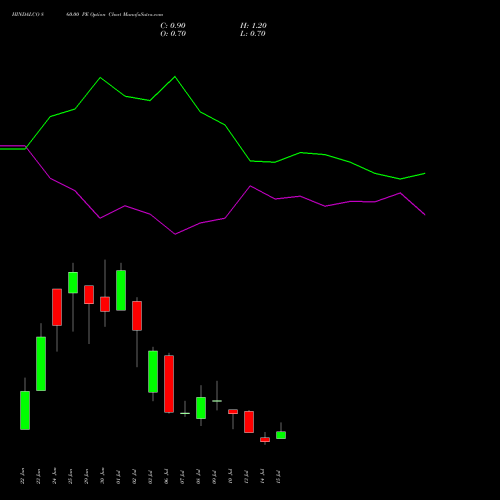Click the 22 Jun date label
500x500 pixels.
pos(22,476)
